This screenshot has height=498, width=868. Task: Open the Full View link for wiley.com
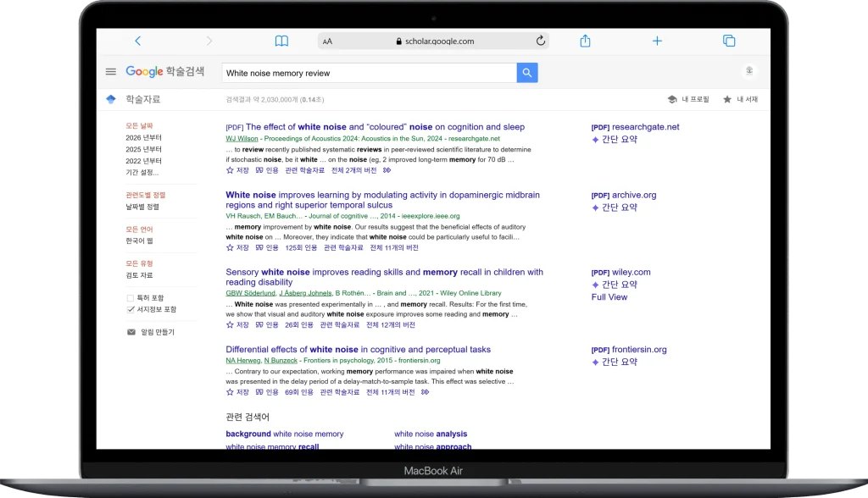[x=609, y=297]
